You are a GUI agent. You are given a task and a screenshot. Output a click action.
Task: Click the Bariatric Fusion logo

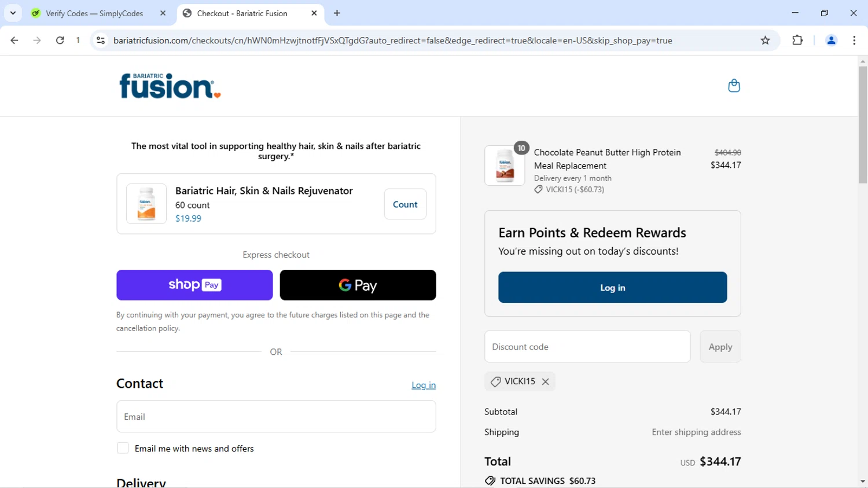170,86
